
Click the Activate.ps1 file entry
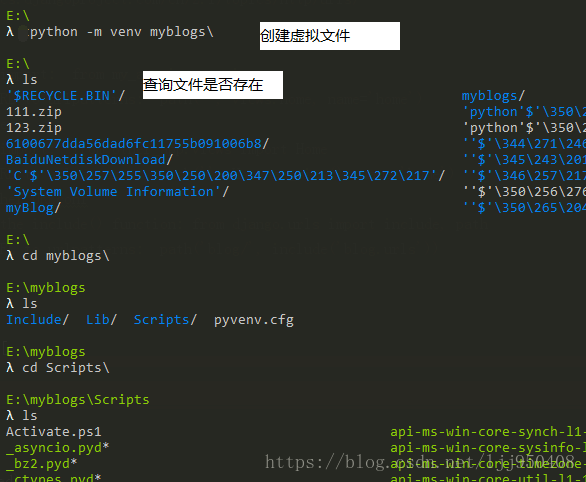[x=54, y=432]
